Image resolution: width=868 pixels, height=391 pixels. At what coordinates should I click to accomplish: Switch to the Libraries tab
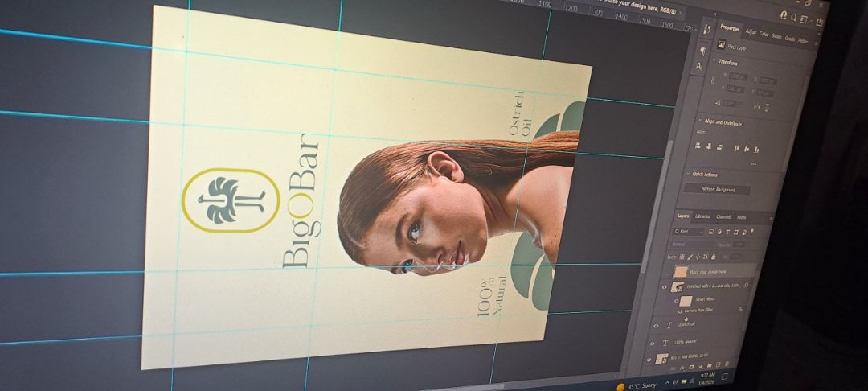click(702, 216)
